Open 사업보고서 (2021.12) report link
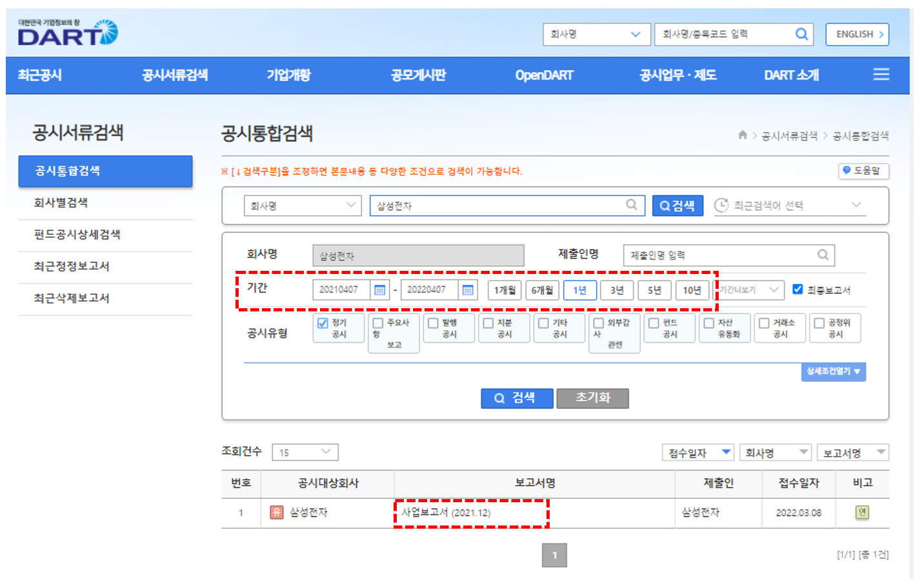Image resolution: width=922 pixels, height=588 pixels. [446, 513]
